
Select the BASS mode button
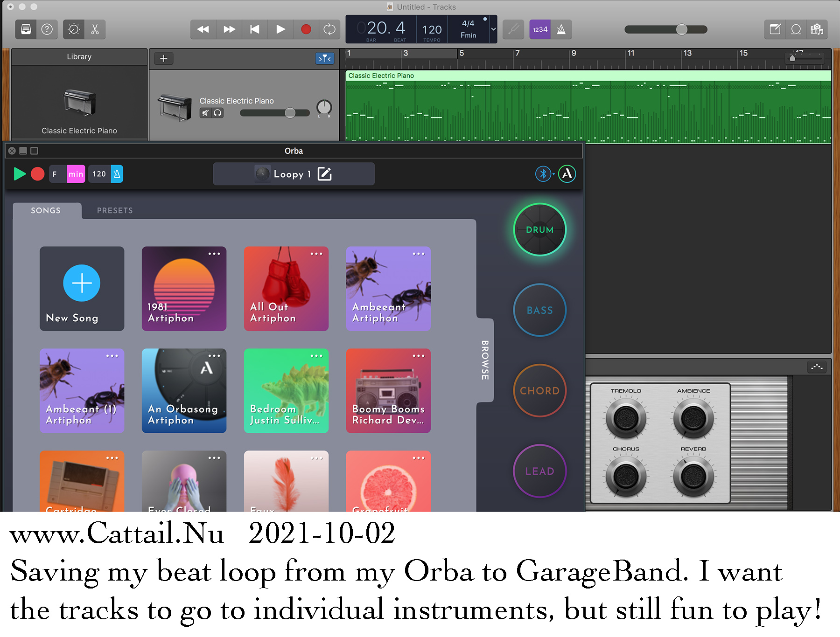pyautogui.click(x=540, y=310)
